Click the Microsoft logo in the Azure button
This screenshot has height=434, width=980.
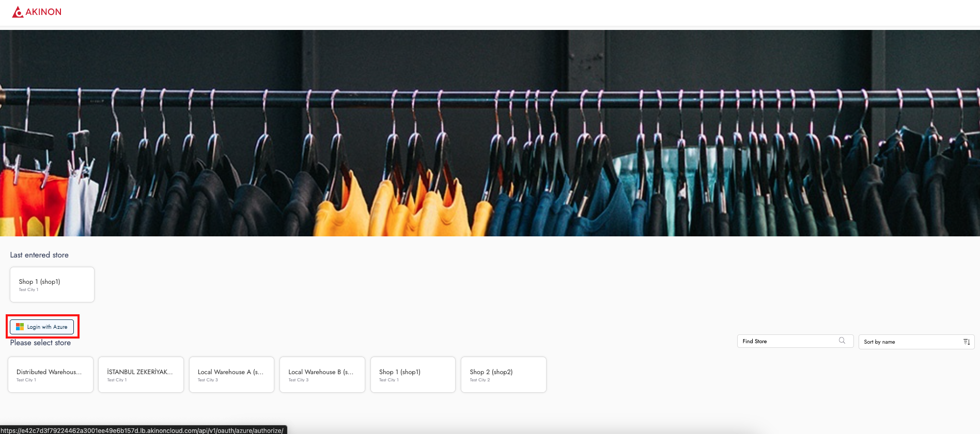20,327
